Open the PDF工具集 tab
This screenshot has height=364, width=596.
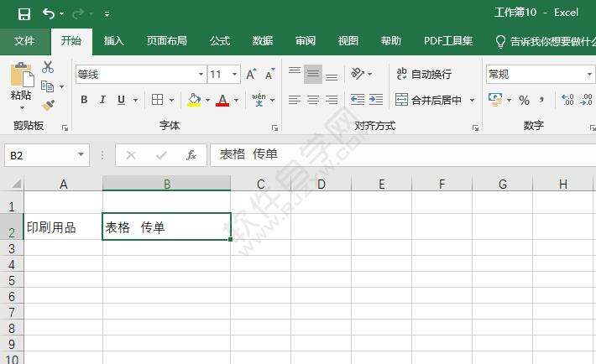[448, 40]
